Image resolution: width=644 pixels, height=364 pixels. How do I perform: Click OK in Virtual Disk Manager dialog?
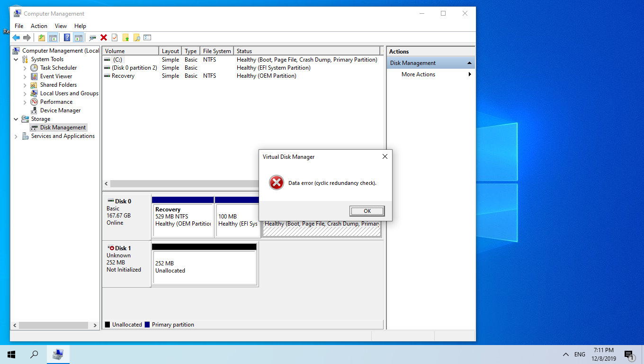coord(367,211)
